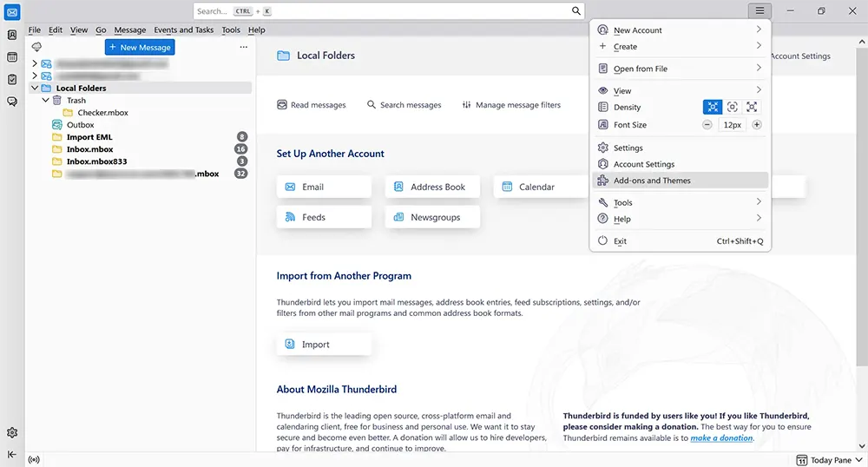This screenshot has width=868, height=467.
Task: Open the Message menu
Action: point(130,30)
